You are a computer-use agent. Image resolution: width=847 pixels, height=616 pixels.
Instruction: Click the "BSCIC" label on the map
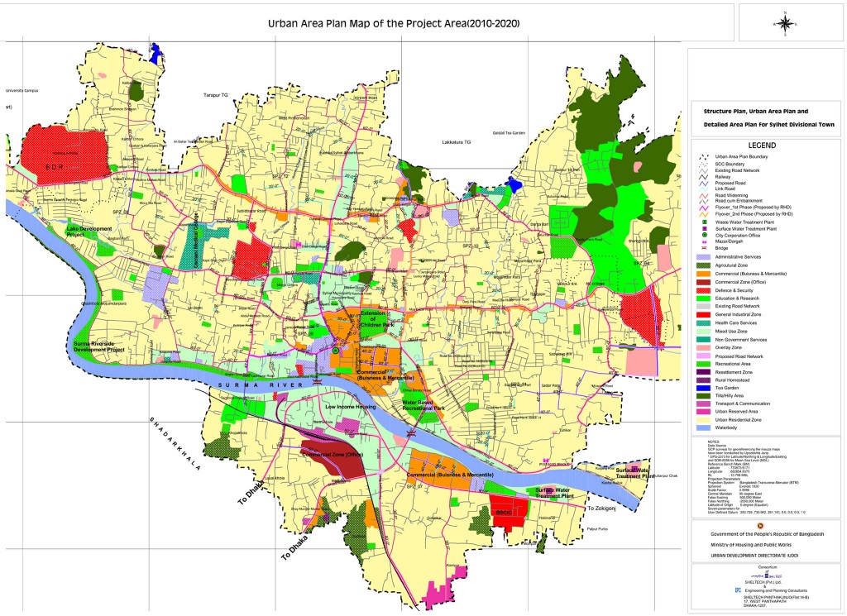(504, 513)
